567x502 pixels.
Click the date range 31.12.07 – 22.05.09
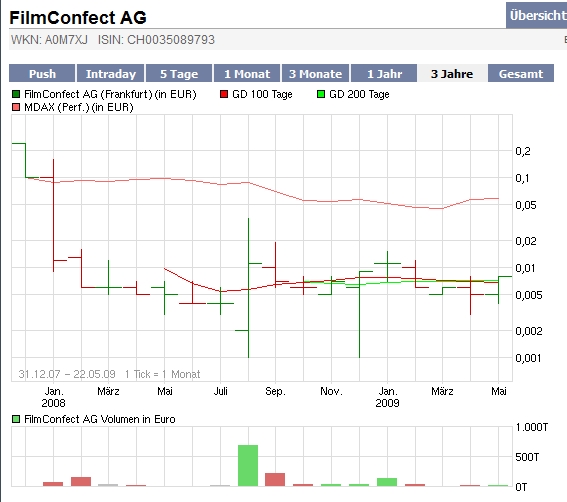coord(67,374)
